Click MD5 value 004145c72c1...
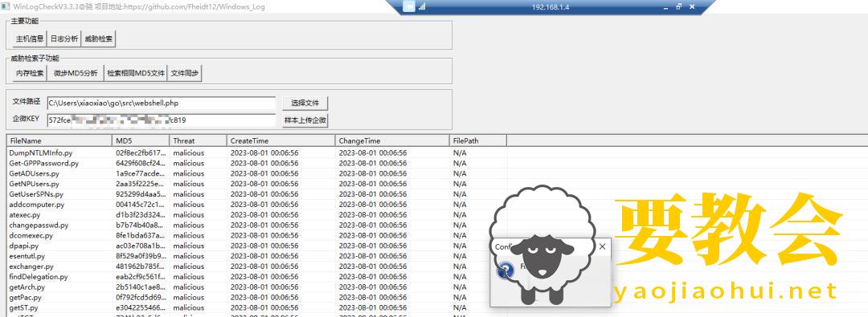 pos(141,204)
